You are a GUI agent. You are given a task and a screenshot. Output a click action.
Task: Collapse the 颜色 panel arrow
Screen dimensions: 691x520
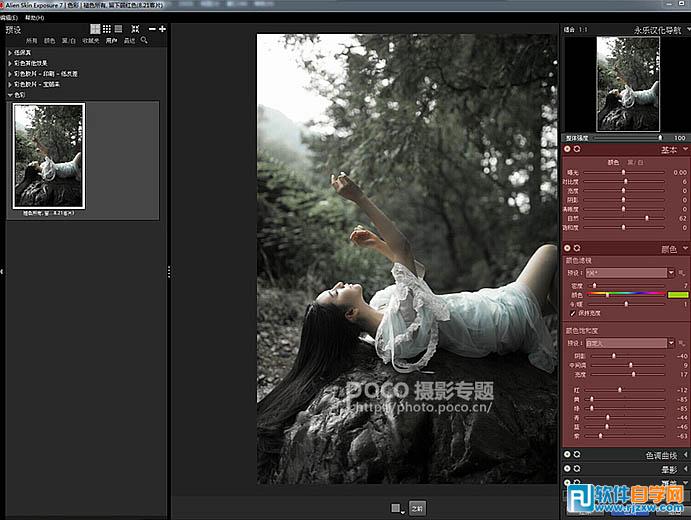(685, 248)
